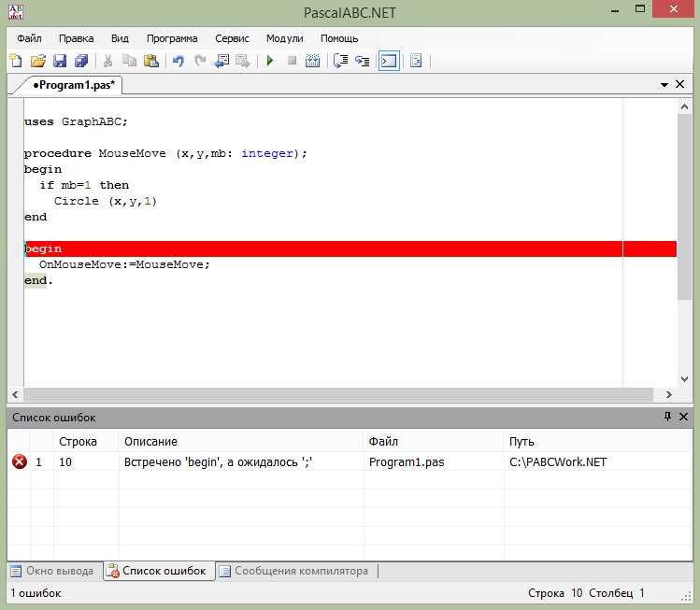
Task: Click the highlighted red begin line
Action: click(350, 249)
